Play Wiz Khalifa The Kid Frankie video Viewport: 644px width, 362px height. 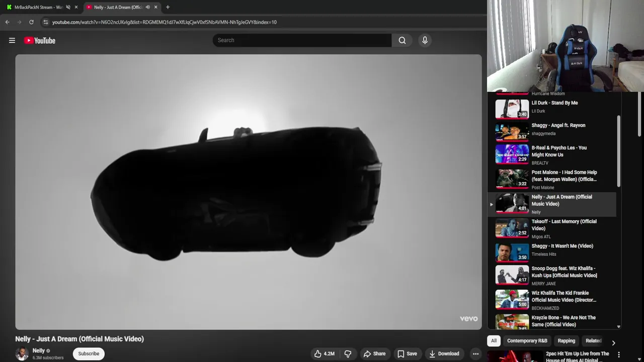pyautogui.click(x=552, y=300)
